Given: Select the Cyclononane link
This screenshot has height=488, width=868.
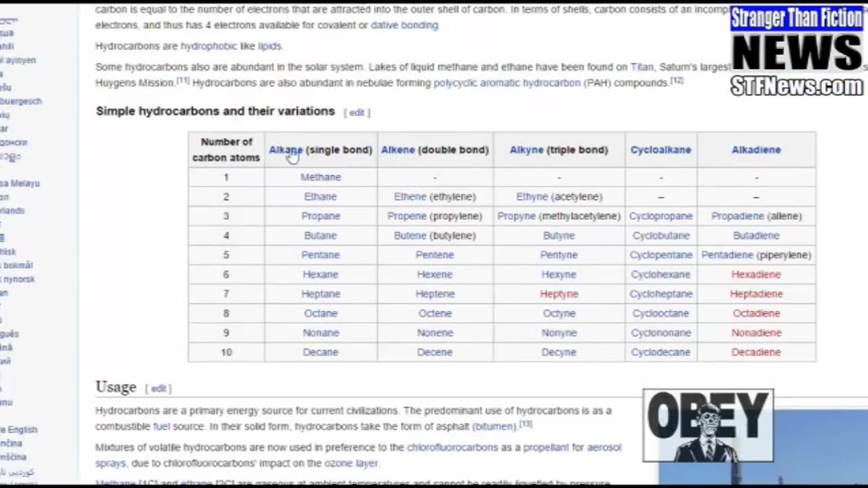Looking at the screenshot, I should pos(661,333).
